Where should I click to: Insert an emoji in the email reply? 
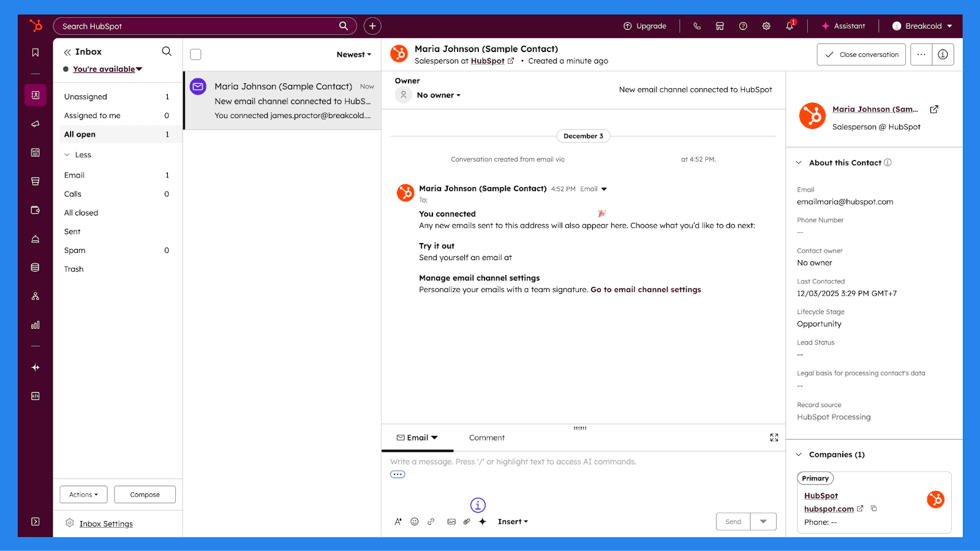(414, 521)
